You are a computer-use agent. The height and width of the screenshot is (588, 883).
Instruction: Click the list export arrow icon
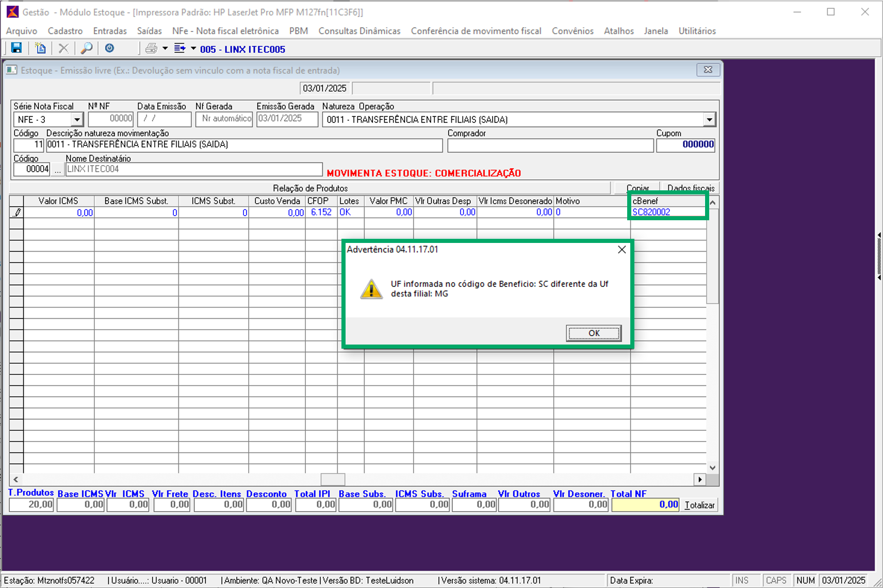(x=179, y=48)
